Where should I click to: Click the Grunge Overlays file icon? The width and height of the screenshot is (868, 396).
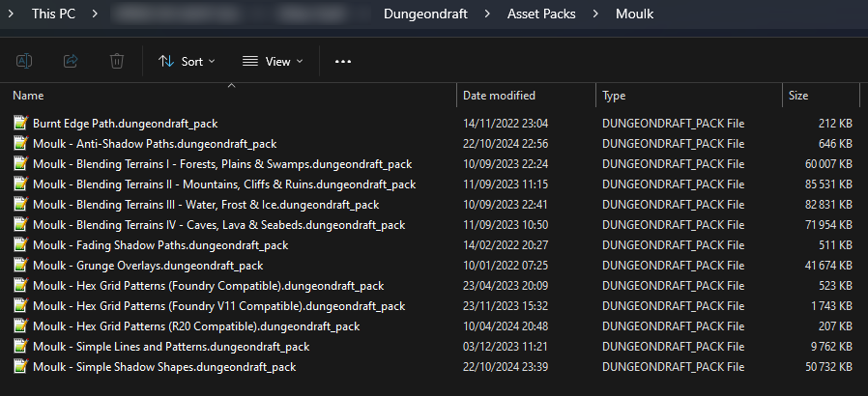(20, 266)
